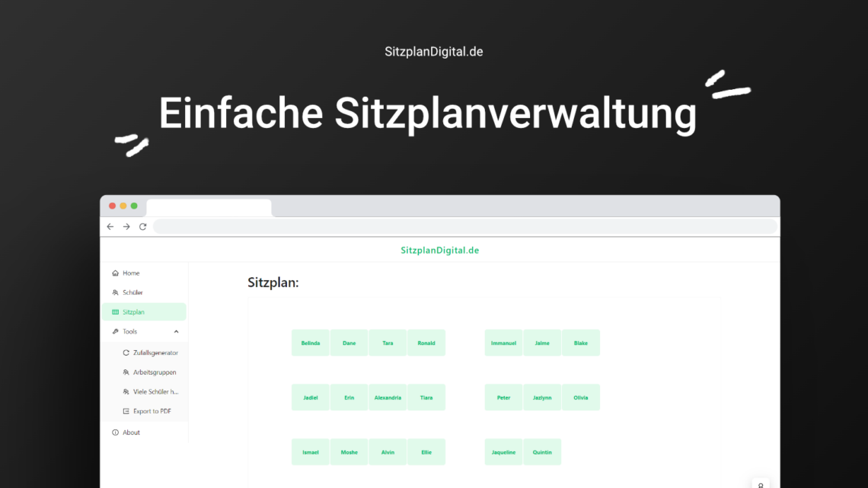Click the Belinda seat button

pos(310,343)
